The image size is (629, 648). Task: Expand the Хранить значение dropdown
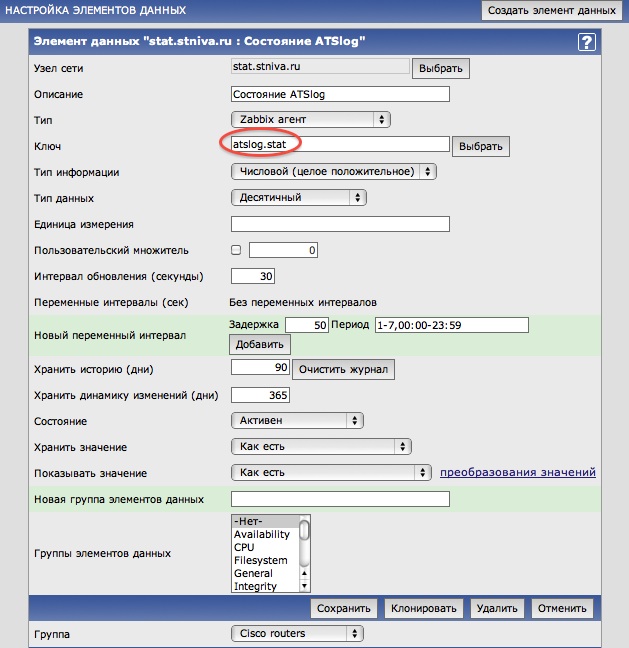(321, 446)
